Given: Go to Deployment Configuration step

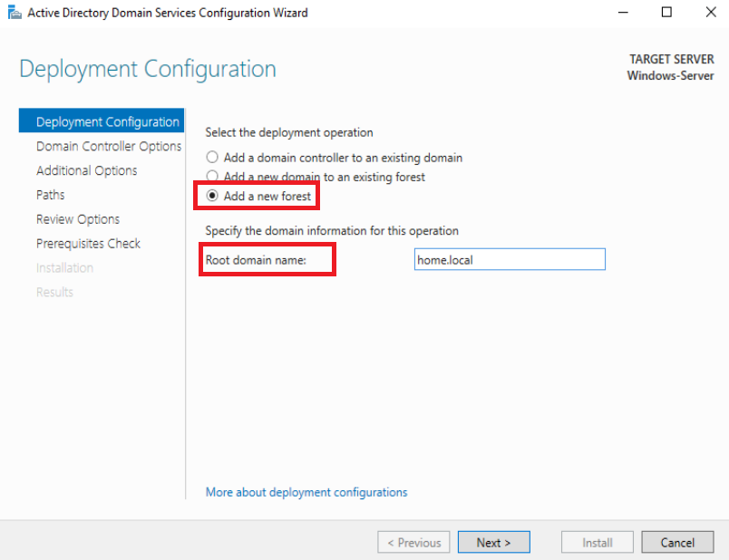Looking at the screenshot, I should pyautogui.click(x=102, y=121).
